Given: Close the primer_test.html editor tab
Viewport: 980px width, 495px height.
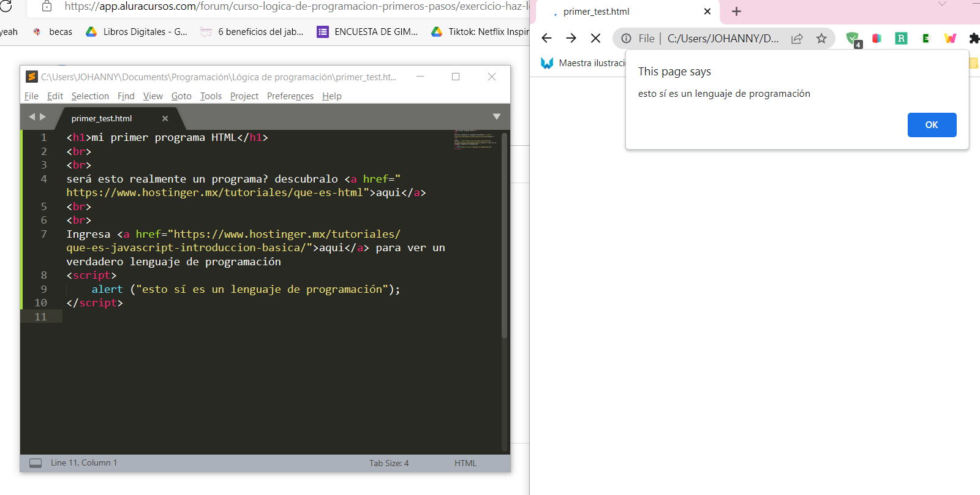Looking at the screenshot, I should 165,118.
